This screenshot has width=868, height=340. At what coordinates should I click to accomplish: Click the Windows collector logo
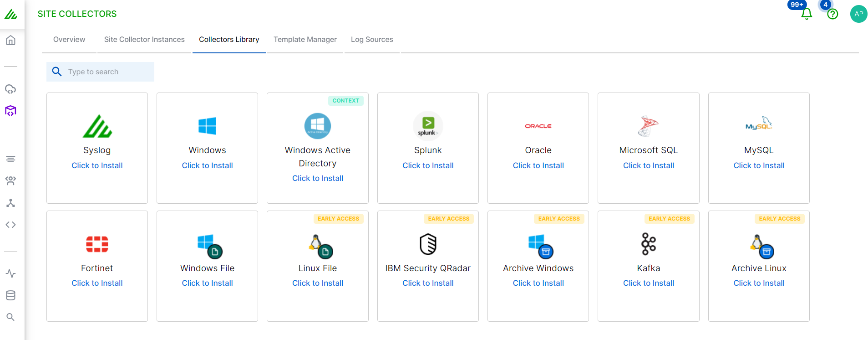coord(207,126)
